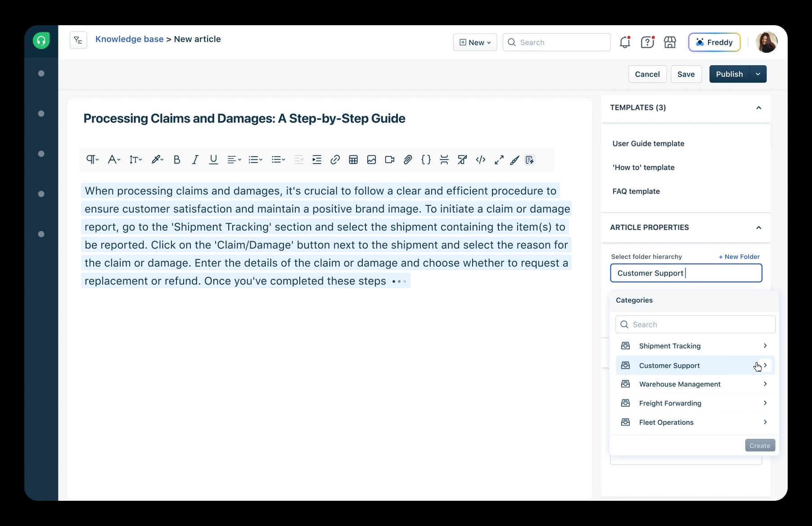The image size is (812, 526).
Task: Open the font size dropdown
Action: tap(135, 159)
